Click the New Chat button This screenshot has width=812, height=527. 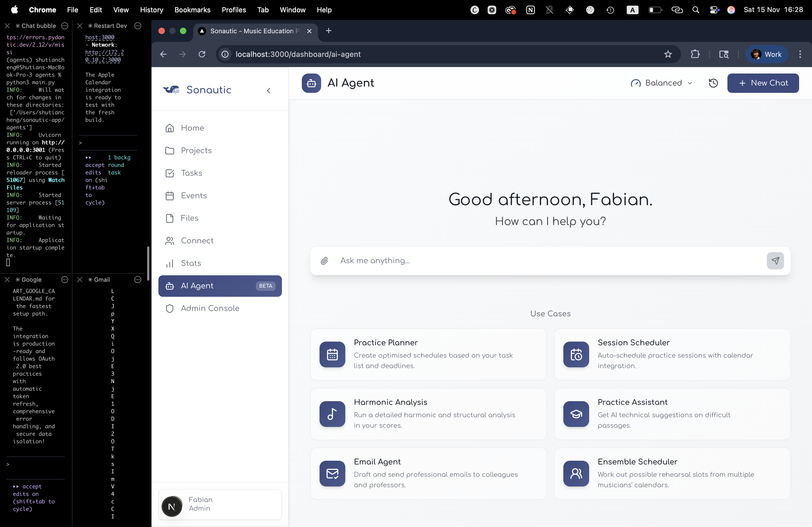click(763, 83)
